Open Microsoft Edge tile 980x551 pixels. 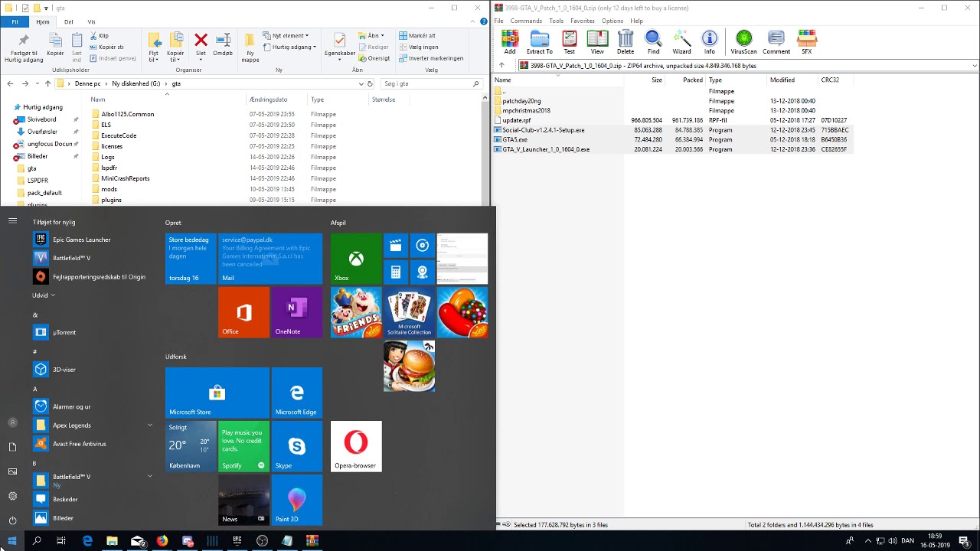(297, 393)
